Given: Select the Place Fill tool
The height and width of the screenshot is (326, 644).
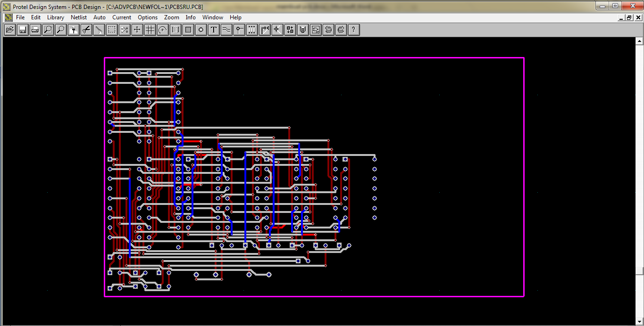Looking at the screenshot, I should 188,29.
